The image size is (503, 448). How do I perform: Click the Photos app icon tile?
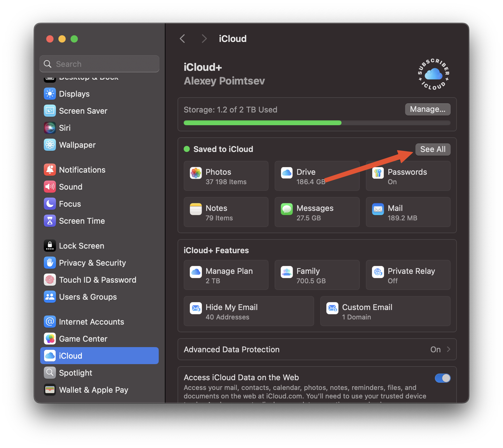click(196, 173)
